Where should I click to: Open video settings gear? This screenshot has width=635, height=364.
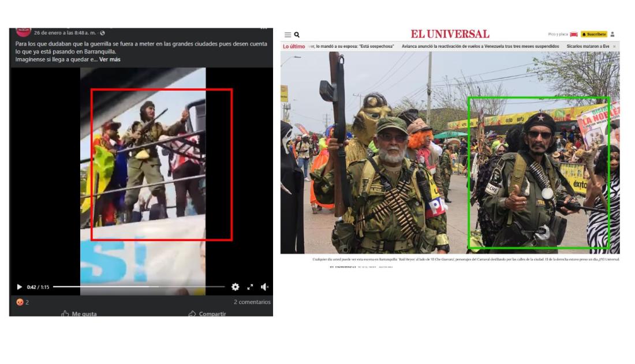235,287
